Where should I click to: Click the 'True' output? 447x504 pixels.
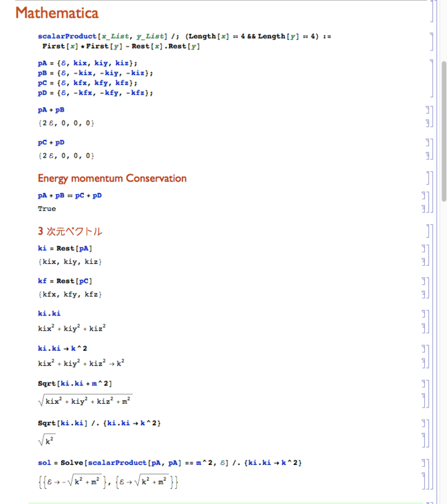pyautogui.click(x=47, y=209)
